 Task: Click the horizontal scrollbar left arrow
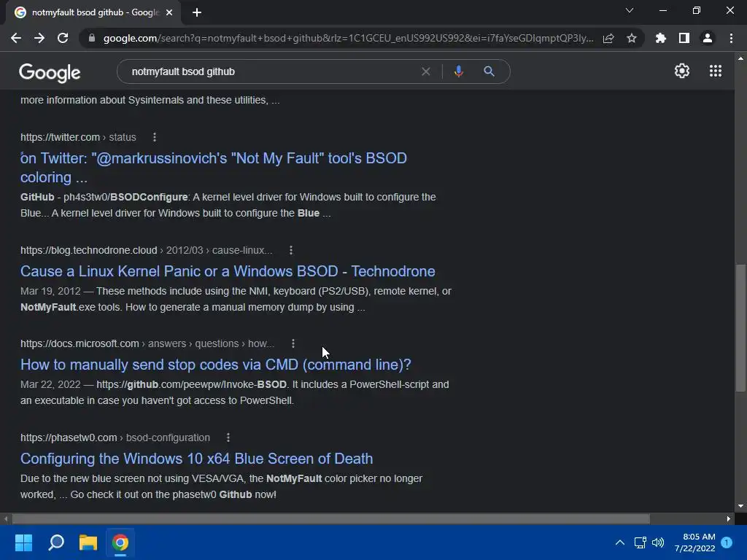pyautogui.click(x=5, y=518)
